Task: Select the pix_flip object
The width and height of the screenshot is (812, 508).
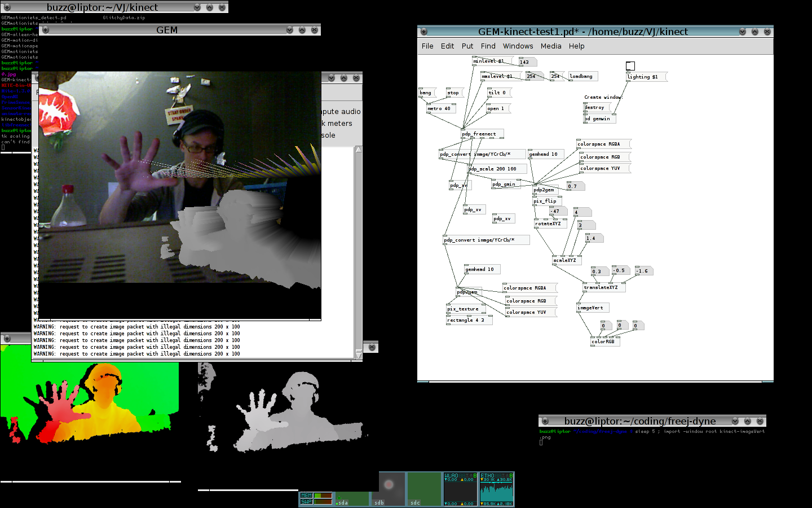Action: pos(547,201)
